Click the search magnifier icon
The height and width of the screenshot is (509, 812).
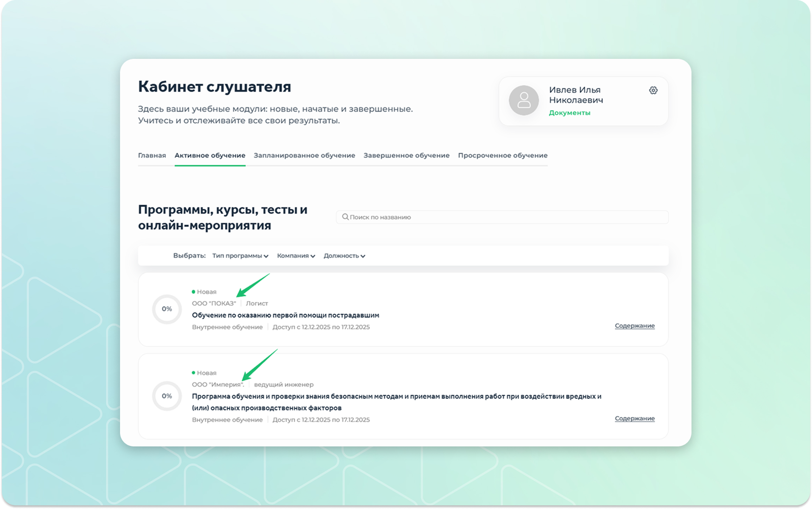pos(345,217)
